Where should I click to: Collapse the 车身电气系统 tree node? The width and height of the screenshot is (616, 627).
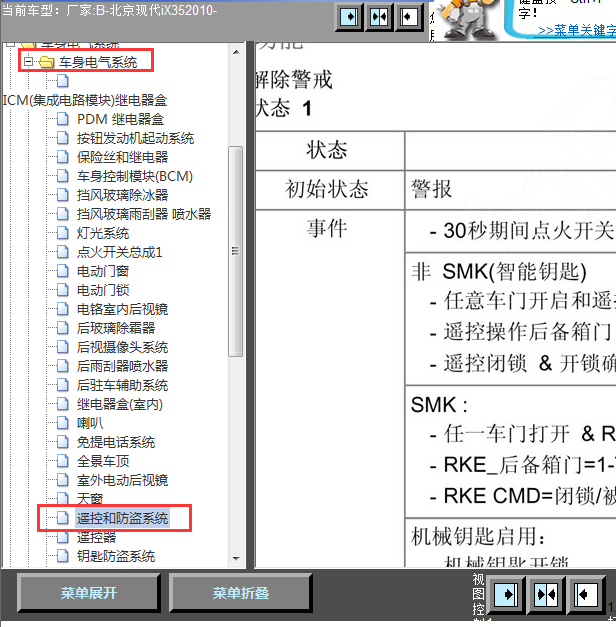point(28,62)
